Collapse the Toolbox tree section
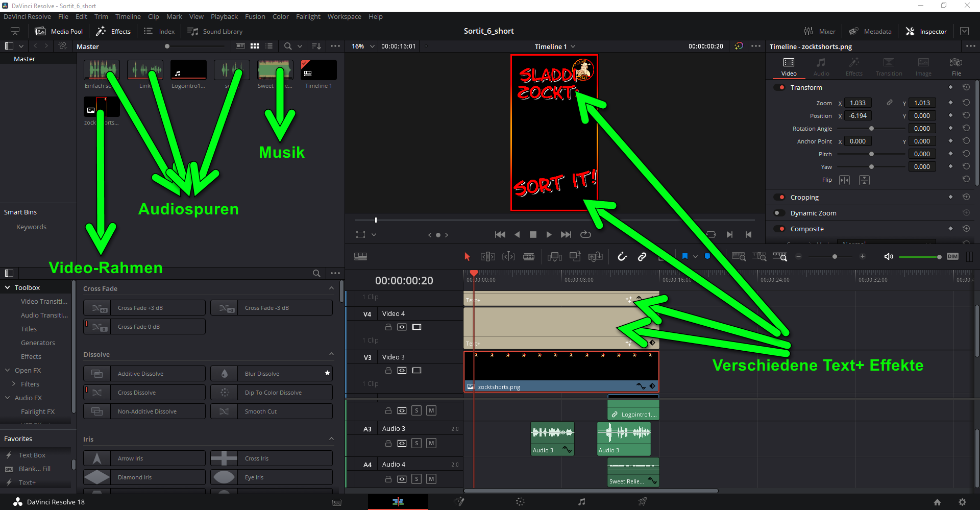Image resolution: width=980 pixels, height=510 pixels. (8, 288)
